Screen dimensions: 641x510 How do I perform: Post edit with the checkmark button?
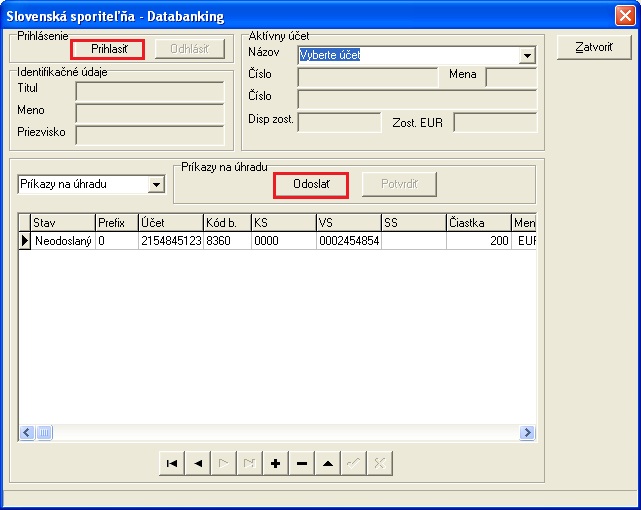click(x=353, y=463)
